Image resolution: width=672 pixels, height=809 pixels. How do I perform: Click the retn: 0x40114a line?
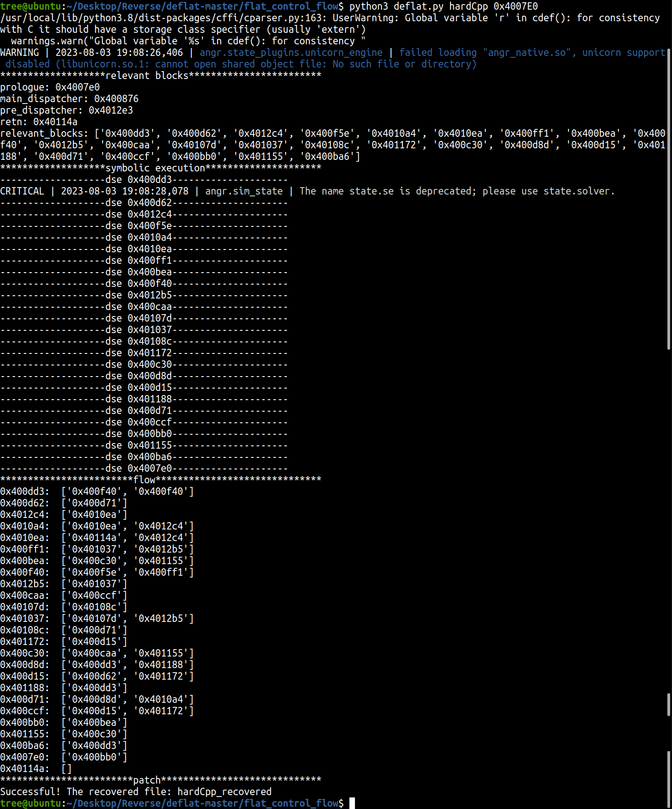pos(39,122)
